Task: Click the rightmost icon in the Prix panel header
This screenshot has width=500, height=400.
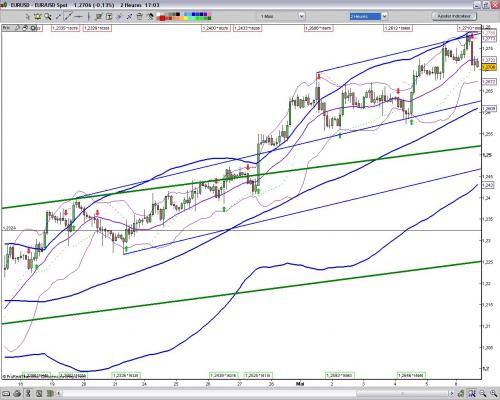Action: (33, 28)
